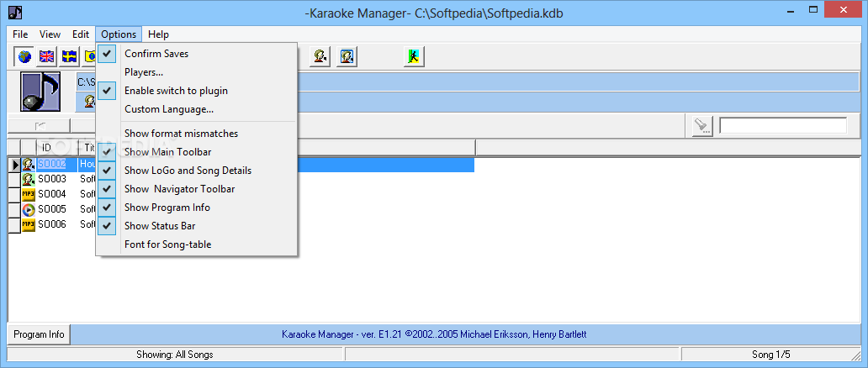Open the Edit menu
Viewport: 868px width, 368px height.
pos(81,34)
